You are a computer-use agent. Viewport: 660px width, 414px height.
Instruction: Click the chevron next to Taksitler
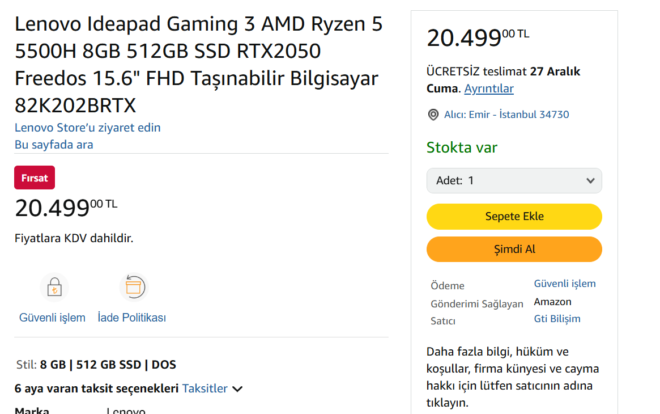pos(238,389)
